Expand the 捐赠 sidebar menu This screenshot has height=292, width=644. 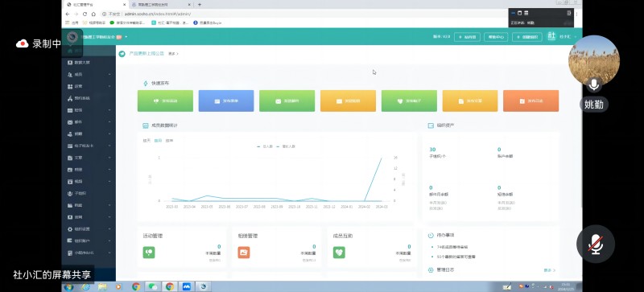[x=89, y=134]
